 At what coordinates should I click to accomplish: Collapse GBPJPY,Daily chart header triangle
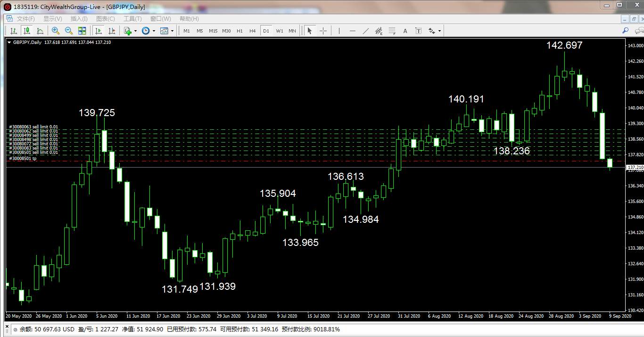9,42
